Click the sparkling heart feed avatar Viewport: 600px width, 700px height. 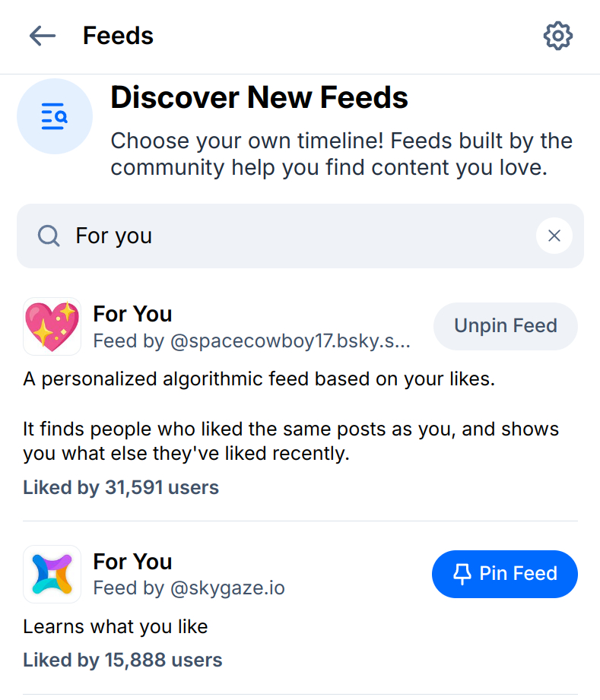[x=52, y=326]
